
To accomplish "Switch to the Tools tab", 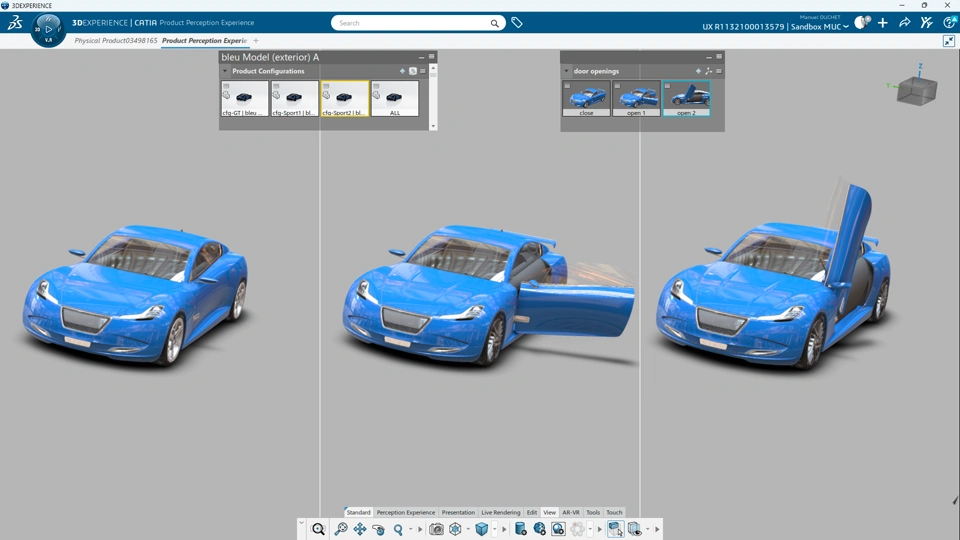I will coord(593,512).
